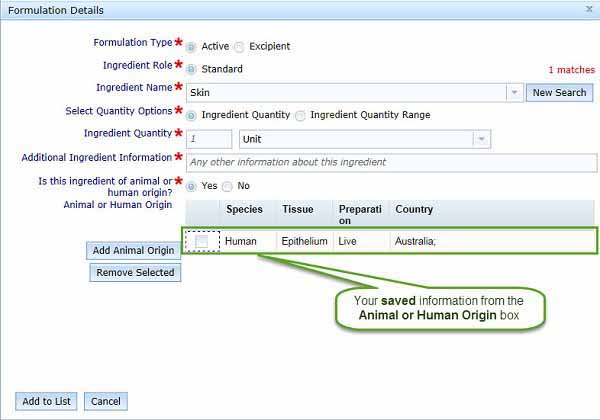Expand the Unit dropdown
This screenshot has width=600, height=420.
point(481,139)
